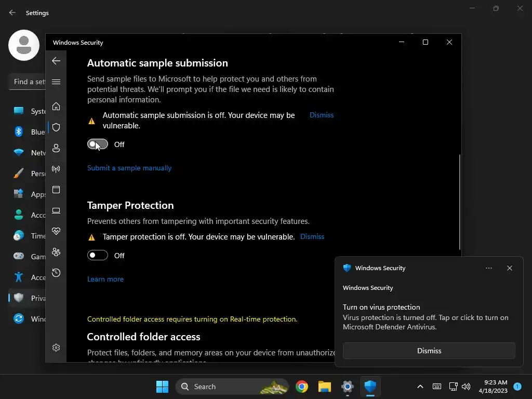Open Firewall & network protection icon

[56, 169]
